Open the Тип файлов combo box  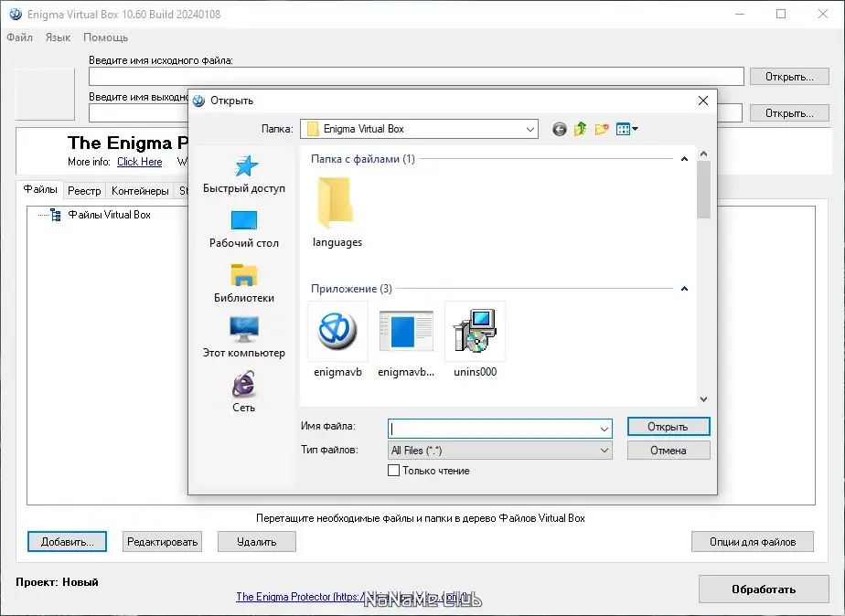(499, 451)
